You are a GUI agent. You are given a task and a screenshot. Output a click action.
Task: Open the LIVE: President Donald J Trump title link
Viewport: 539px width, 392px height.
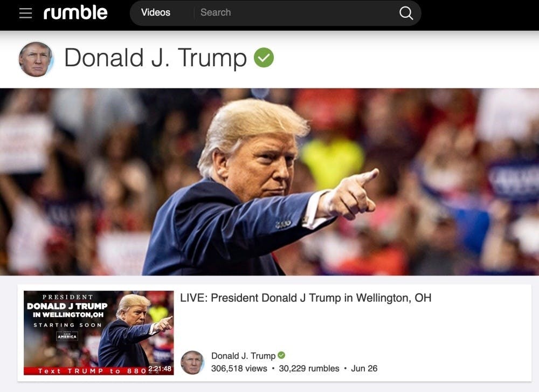[306, 298]
